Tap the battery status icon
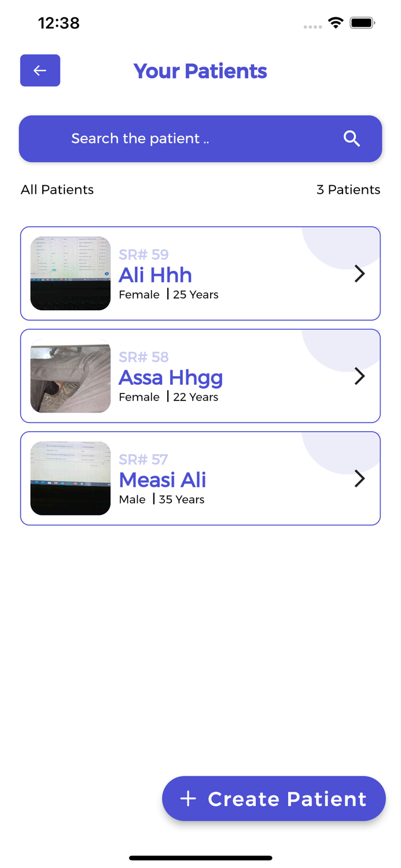Image resolution: width=401 pixels, height=868 pixels. point(363,23)
